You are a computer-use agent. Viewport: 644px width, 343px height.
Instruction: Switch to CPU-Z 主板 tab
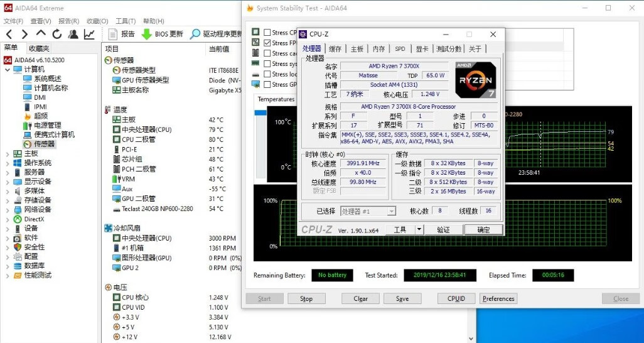(357, 49)
